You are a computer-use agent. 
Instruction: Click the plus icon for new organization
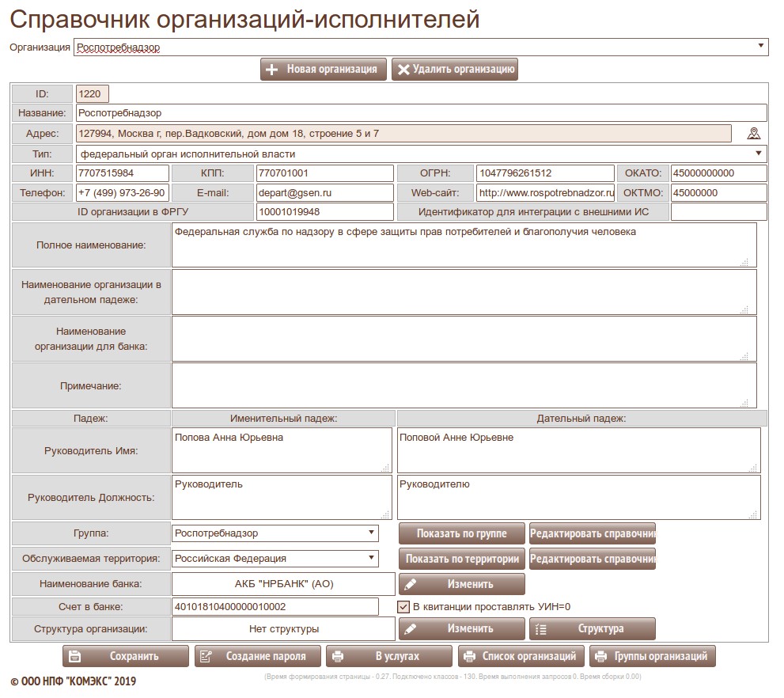tap(272, 70)
